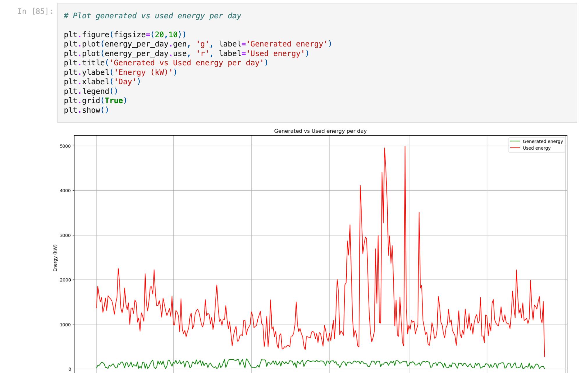
Task: Click the 3000 y-axis tick label
Action: 65,235
